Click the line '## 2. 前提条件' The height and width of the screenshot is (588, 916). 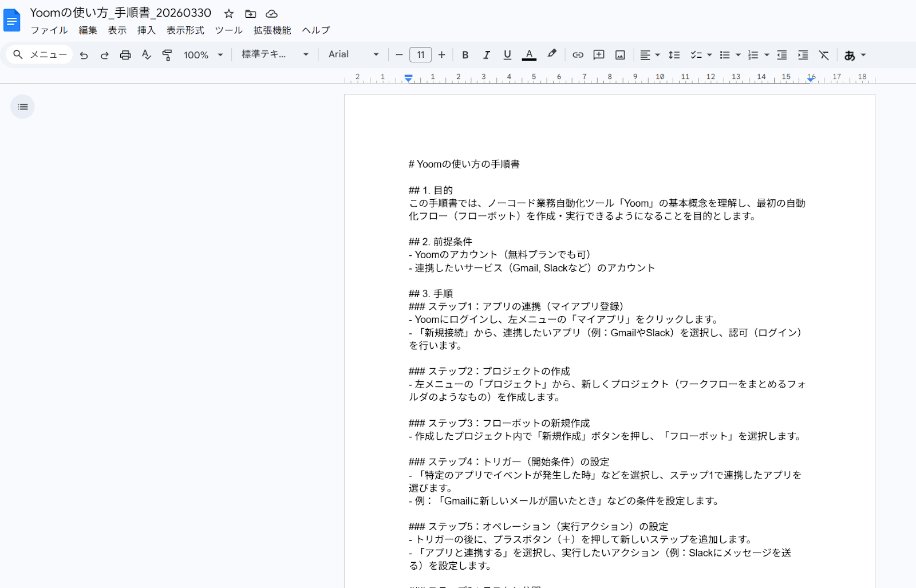point(440,242)
